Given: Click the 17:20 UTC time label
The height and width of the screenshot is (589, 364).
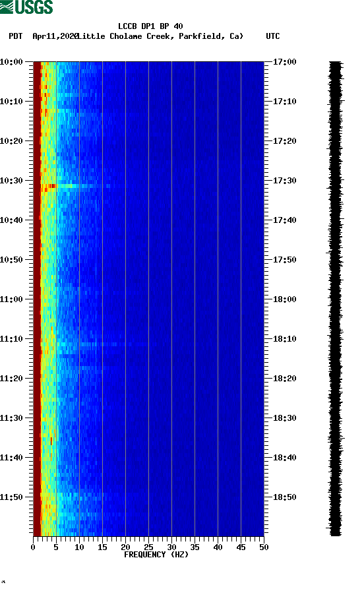Looking at the screenshot, I should point(285,141).
